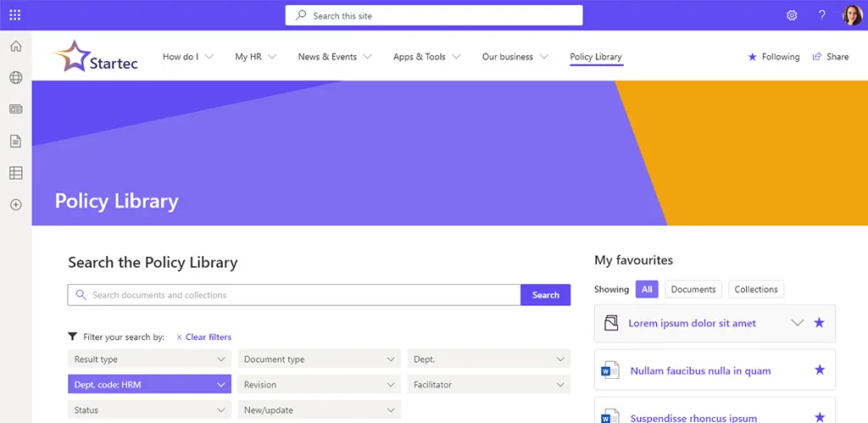Open the News & Events menu

pos(335,57)
